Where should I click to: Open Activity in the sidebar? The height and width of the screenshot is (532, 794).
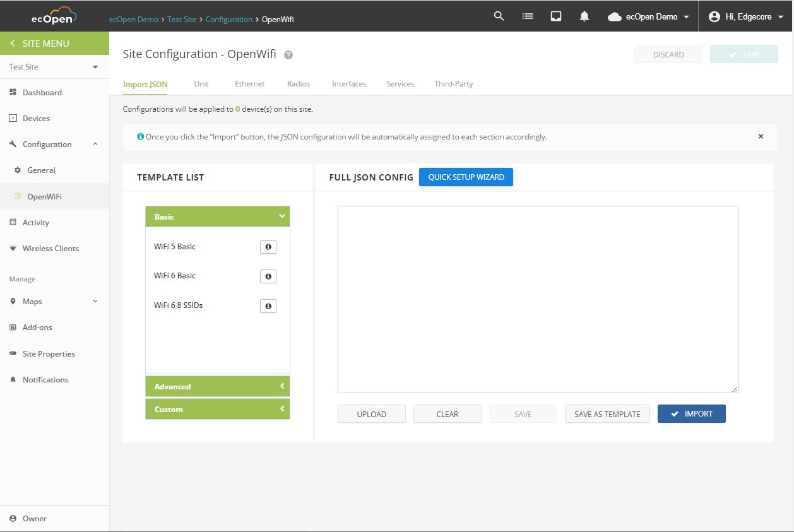point(35,222)
